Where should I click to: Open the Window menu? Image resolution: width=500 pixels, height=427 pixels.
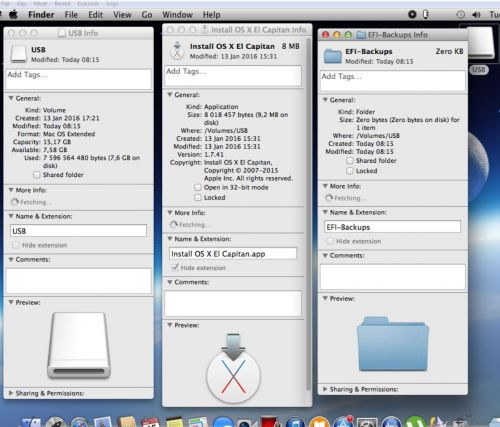click(177, 15)
